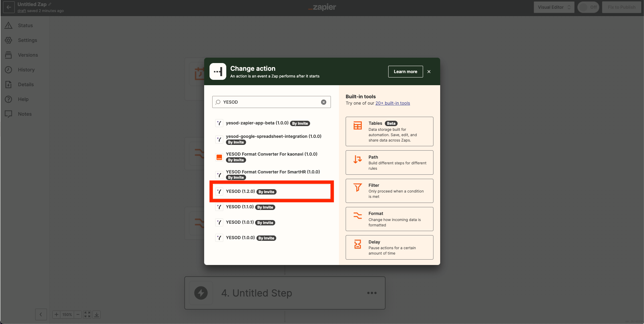The width and height of the screenshot is (644, 324).
Task: Click the YESOD (1.2.0) logo icon
Action: (x=219, y=192)
